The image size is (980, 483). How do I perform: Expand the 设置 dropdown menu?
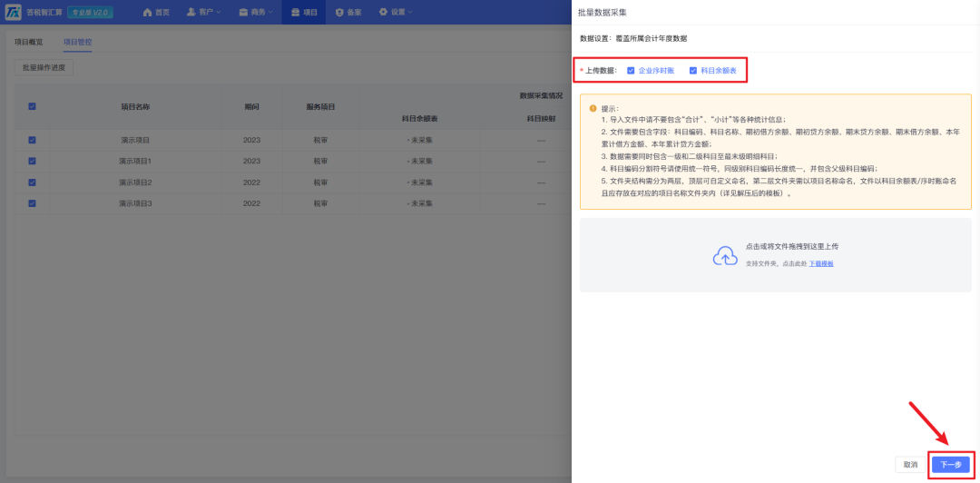tap(396, 12)
